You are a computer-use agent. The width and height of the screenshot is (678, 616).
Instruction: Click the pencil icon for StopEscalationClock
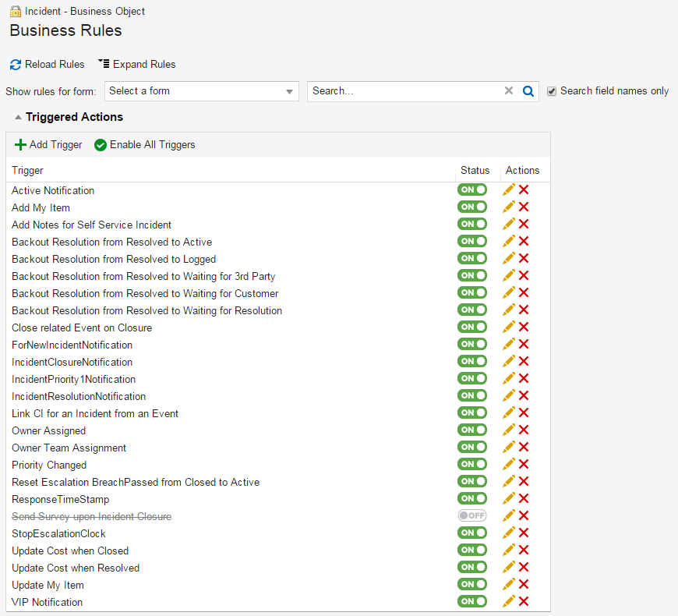[509, 533]
